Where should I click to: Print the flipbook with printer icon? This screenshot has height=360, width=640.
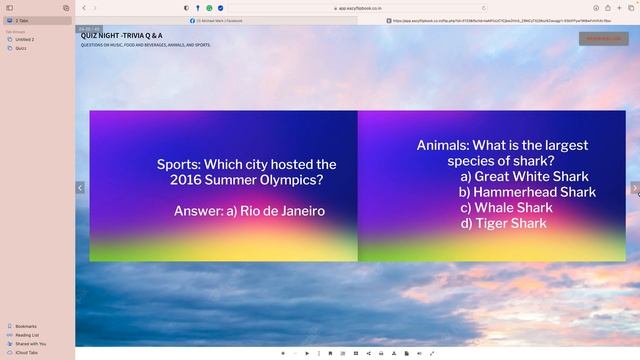click(x=381, y=353)
